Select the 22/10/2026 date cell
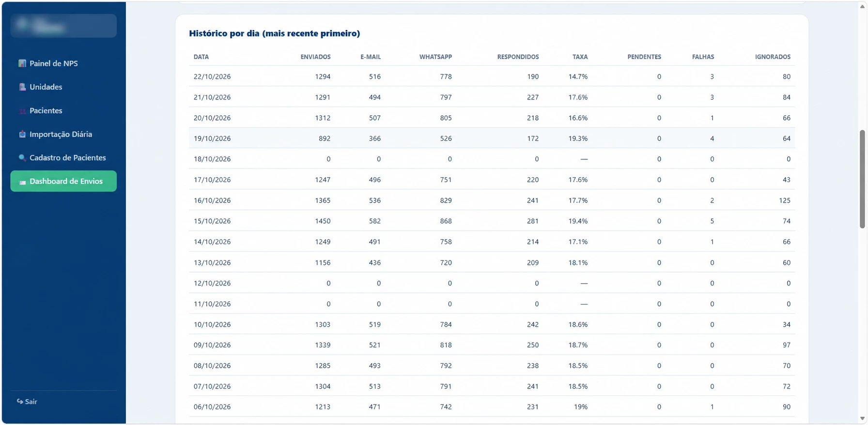Image resolution: width=868 pixels, height=425 pixels. (212, 76)
